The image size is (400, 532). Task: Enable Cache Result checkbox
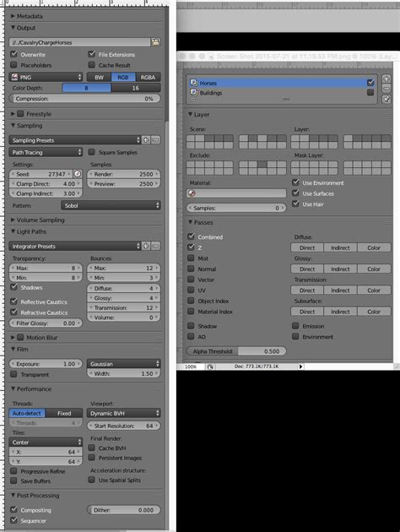[x=91, y=65]
